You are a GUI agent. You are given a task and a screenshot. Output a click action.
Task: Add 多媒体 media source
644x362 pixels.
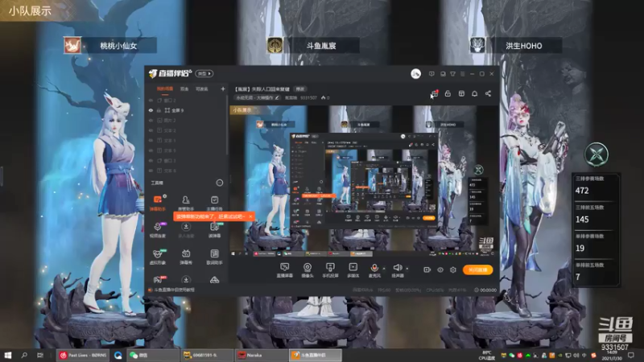tap(353, 270)
